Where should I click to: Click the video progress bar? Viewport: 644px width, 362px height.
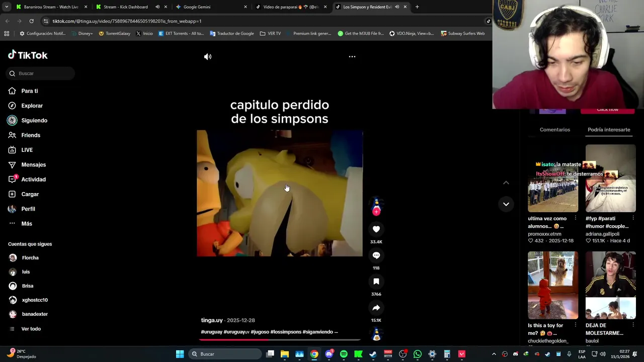tap(280, 340)
